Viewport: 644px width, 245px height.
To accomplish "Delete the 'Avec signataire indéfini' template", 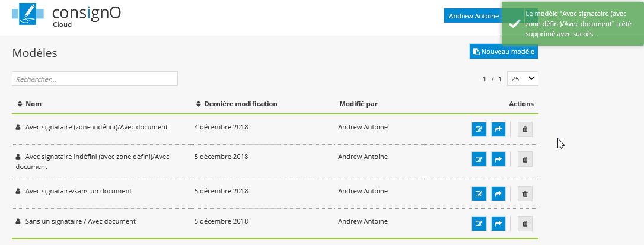I will point(525,159).
